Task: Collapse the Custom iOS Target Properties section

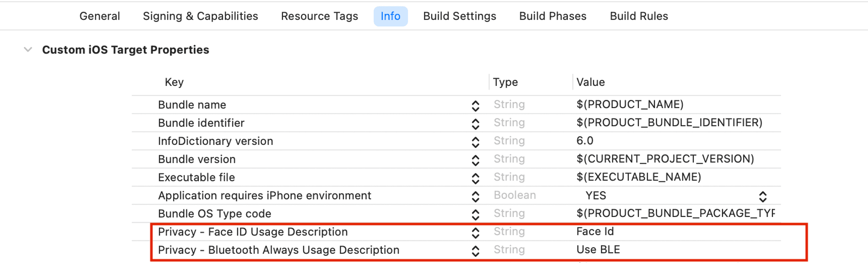Action: [28, 49]
